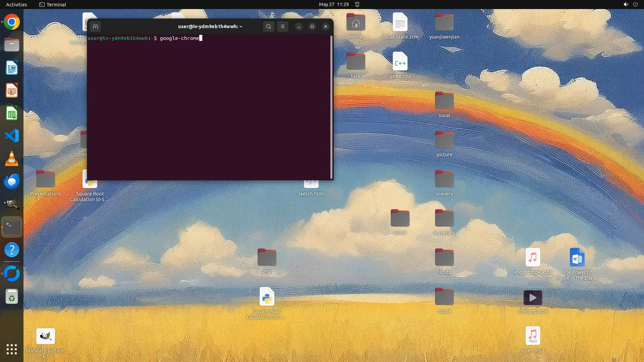Click in the terminal command line area
Screen dimensions: 644x362
tap(208, 101)
